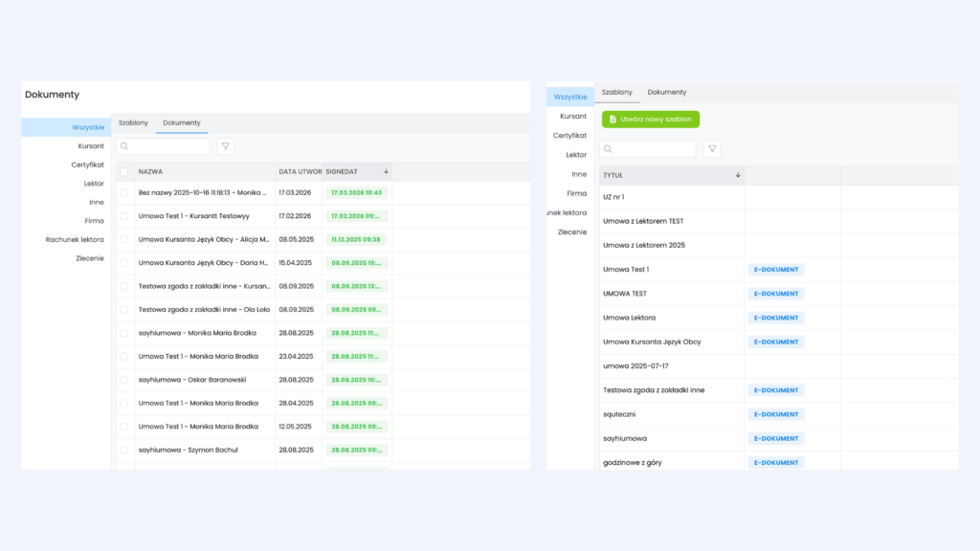Sort by the DATA UTWOR column header
The width and height of the screenshot is (980, 551).
click(x=299, y=172)
